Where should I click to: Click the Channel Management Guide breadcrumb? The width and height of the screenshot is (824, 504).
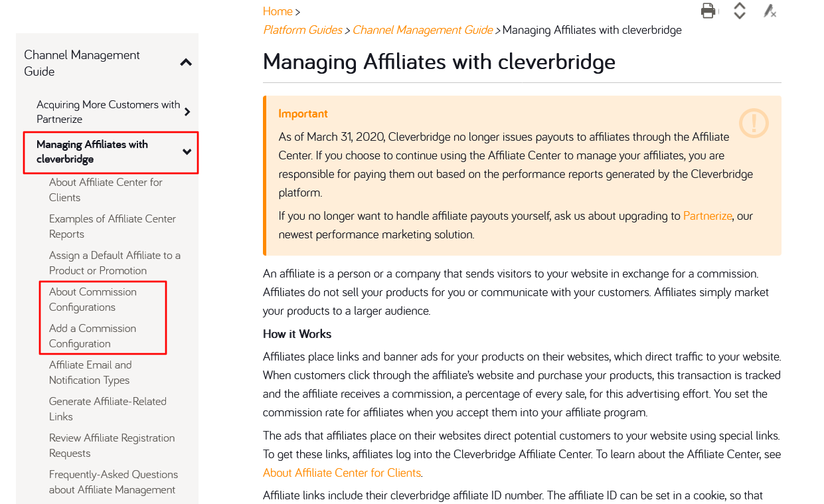pos(423,30)
